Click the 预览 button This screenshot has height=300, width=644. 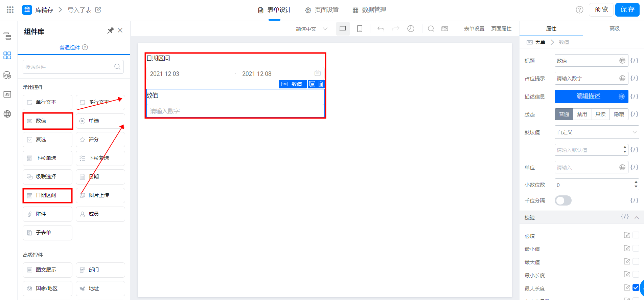tap(601, 10)
